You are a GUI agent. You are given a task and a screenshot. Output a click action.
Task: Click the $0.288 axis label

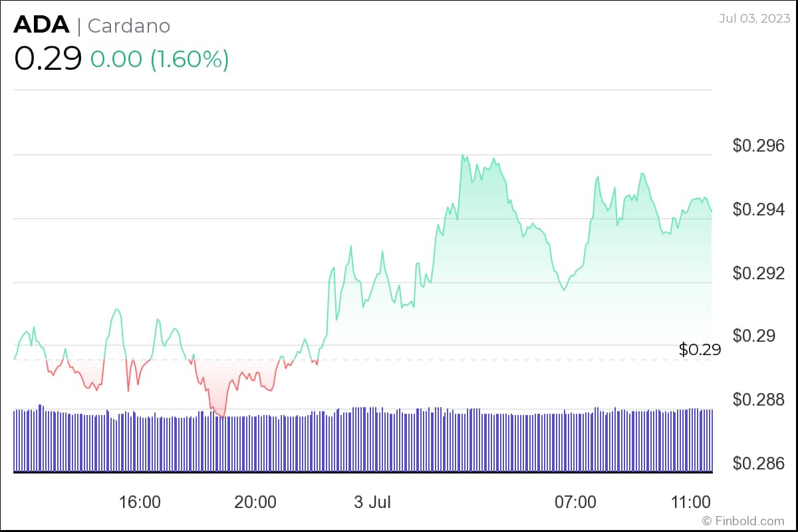tap(759, 400)
